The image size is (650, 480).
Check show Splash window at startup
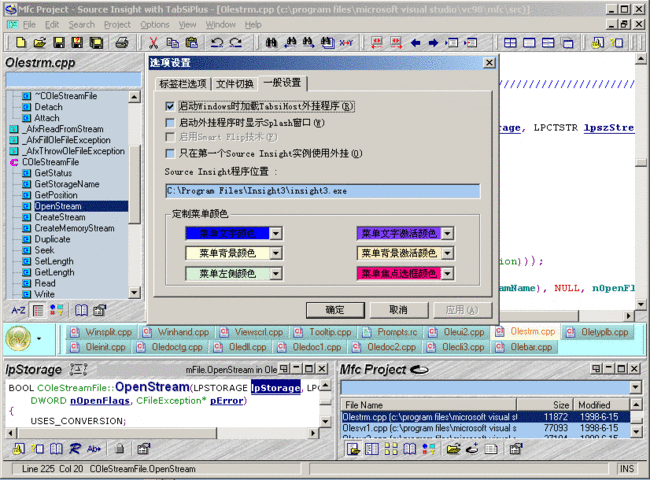click(170, 123)
